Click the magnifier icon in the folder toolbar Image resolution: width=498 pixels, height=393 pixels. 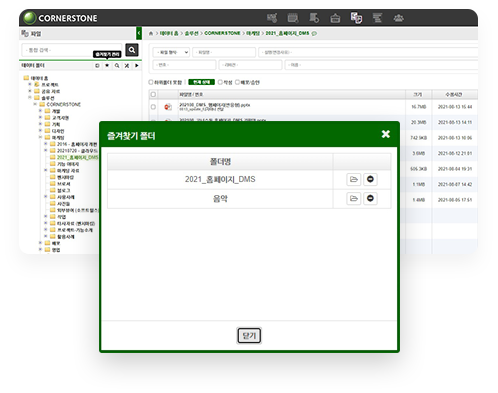(x=117, y=66)
